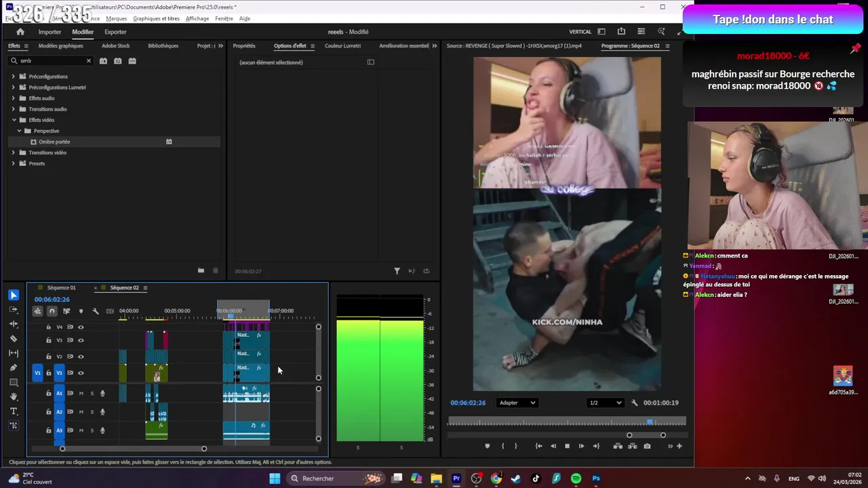Step forward one frame in Program monitor
Viewport: 868px width, 488px height.
pyautogui.click(x=581, y=446)
